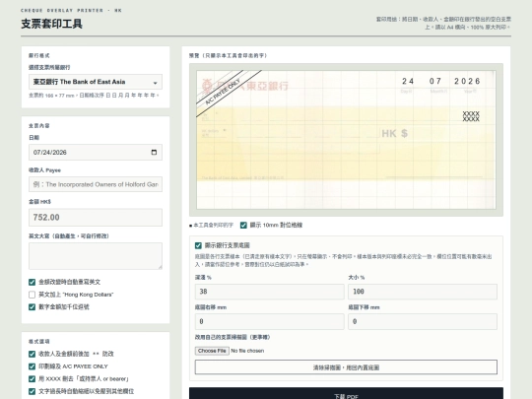Toggle thousands separator for numeric amount
The height and width of the screenshot is (399, 532).
[x=32, y=307]
